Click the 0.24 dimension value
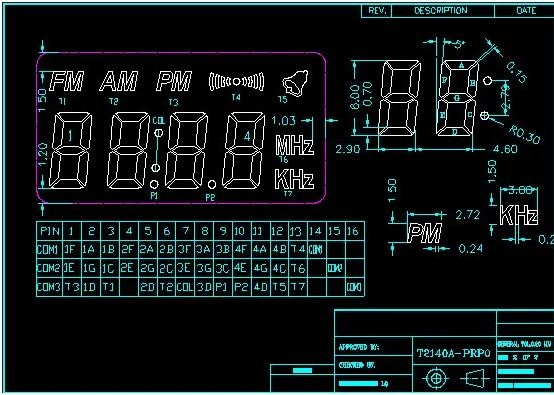The width and height of the screenshot is (554, 395). [470, 249]
